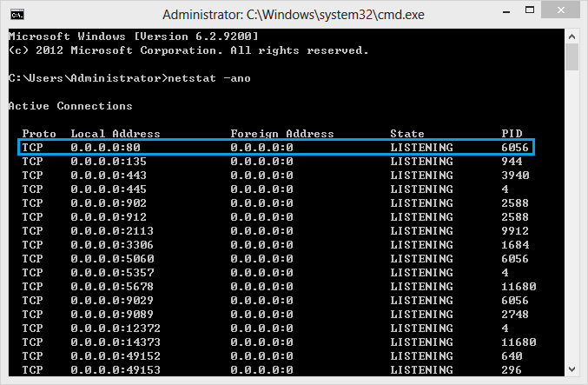Click local address 0.0.0.0:49153
Viewport: 588px width, 385px height.
click(116, 369)
